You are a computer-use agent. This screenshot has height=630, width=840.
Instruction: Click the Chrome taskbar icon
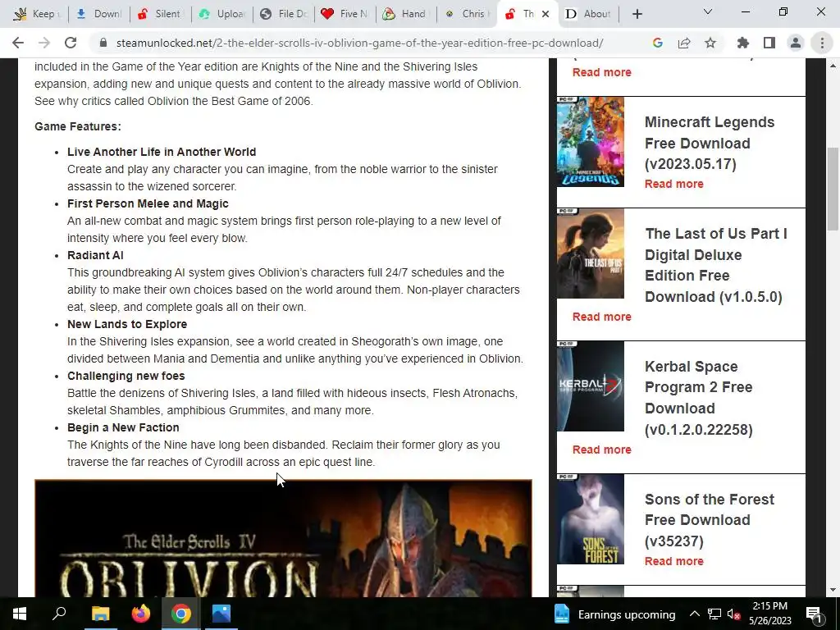[180, 614]
